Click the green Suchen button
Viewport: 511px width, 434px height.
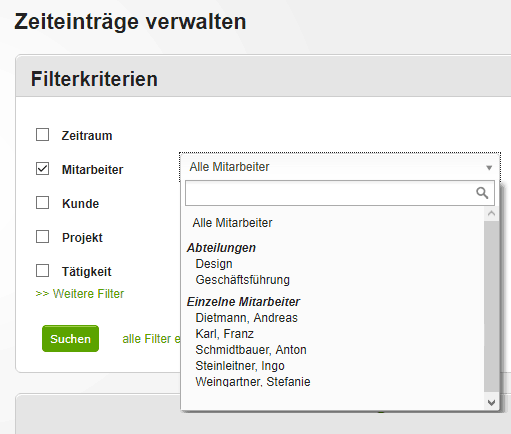pos(70,339)
